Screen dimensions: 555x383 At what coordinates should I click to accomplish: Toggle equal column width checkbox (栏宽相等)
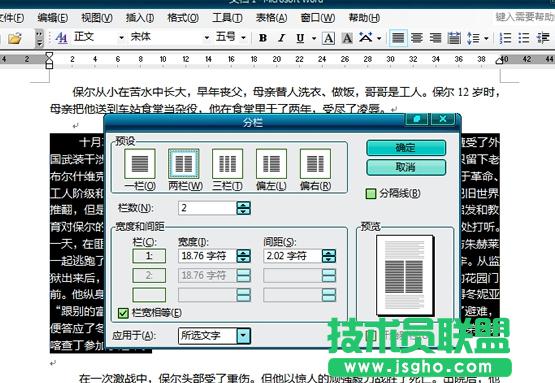(123, 313)
